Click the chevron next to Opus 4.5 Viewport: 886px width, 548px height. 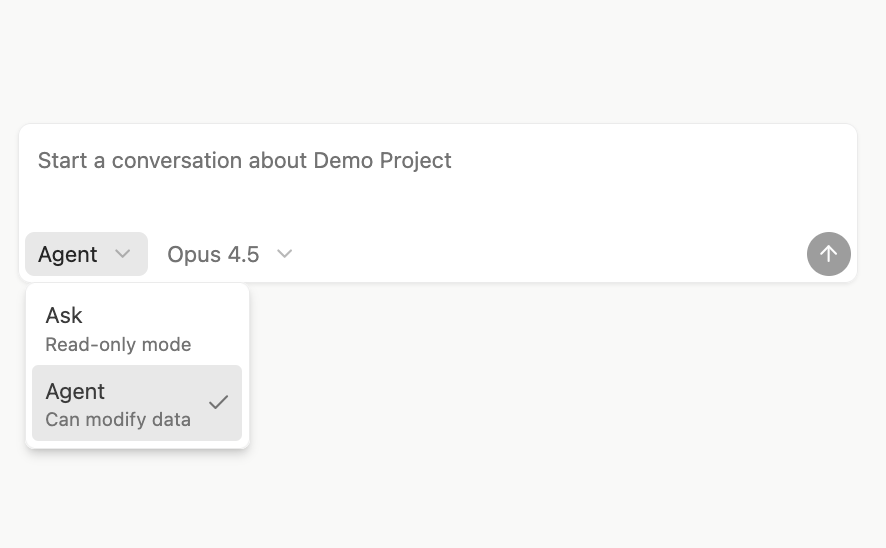tap(284, 254)
